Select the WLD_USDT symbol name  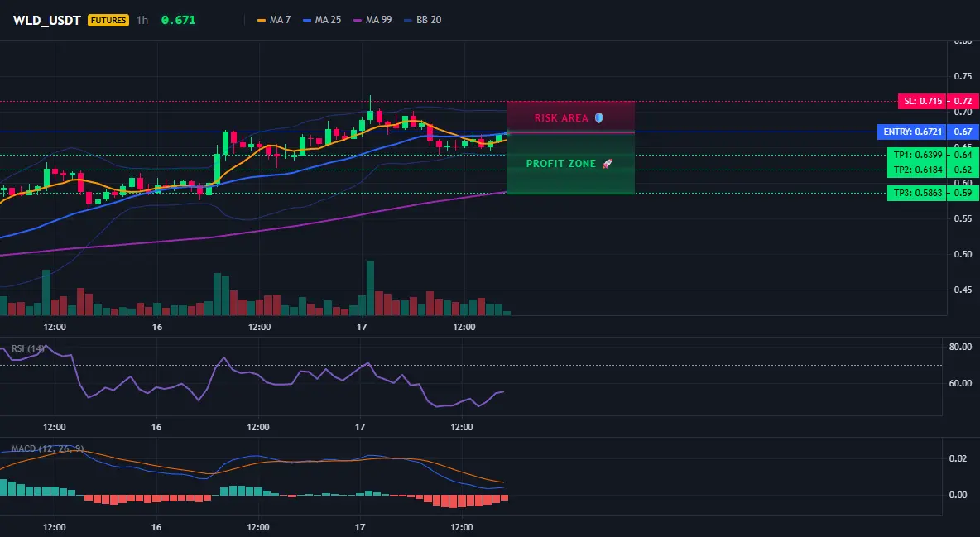(x=47, y=20)
